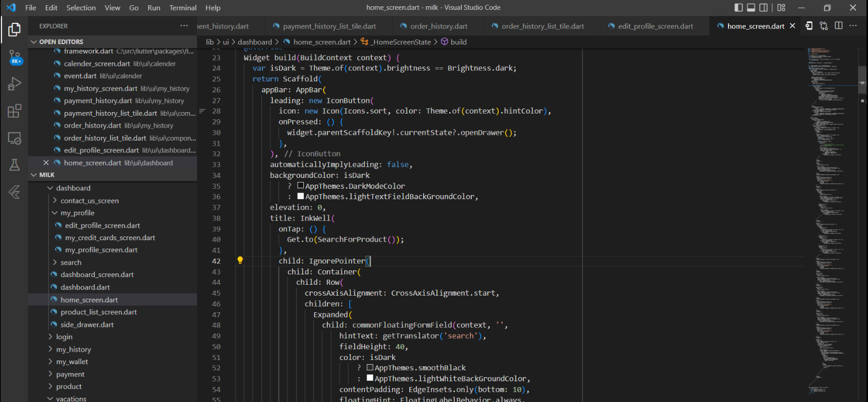Switch to edit_profile_screen.dart tab
This screenshot has width=868, height=402.
(x=655, y=26)
